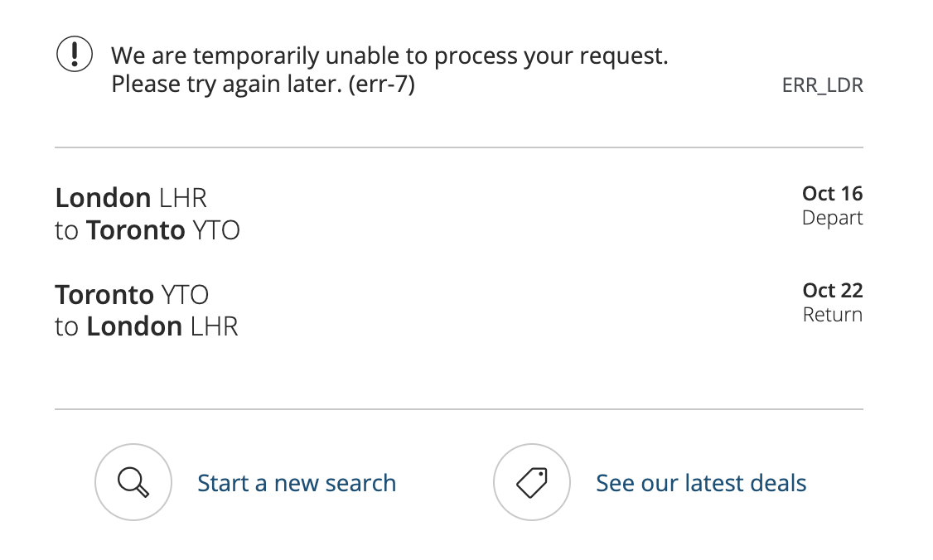Click the ERR_LDR error code label

tap(822, 85)
